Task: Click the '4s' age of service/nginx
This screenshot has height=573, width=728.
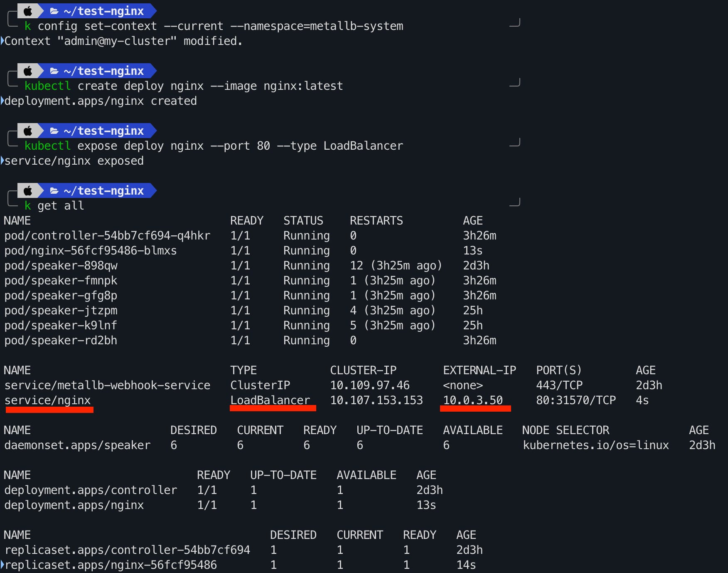Action: click(x=642, y=400)
